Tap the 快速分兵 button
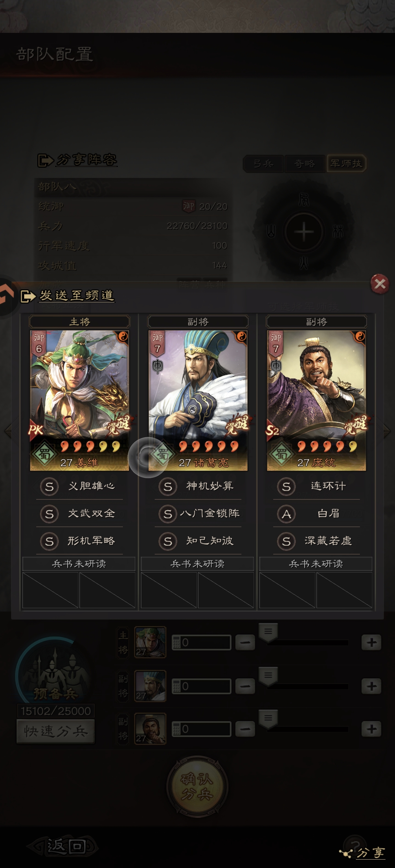This screenshot has height=868, width=395. [56, 731]
